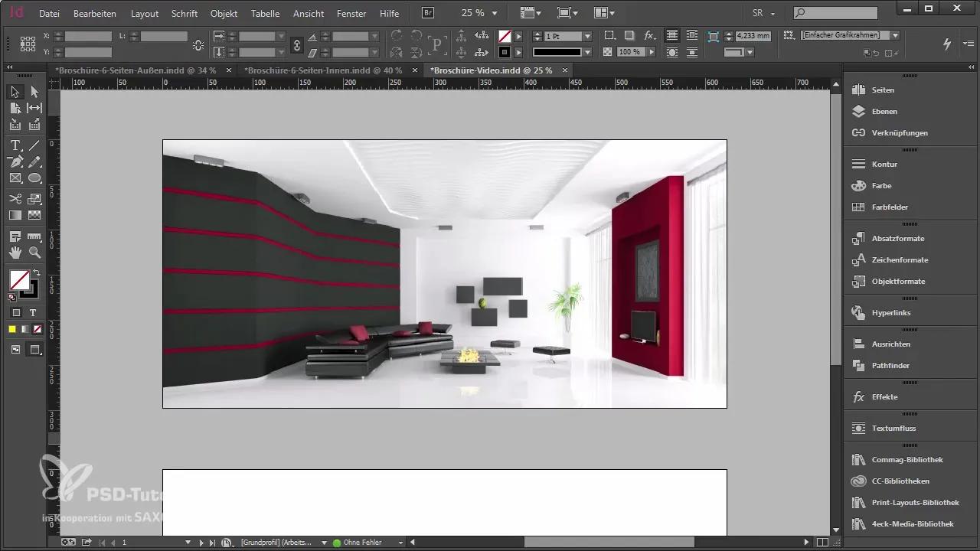The image size is (980, 551).
Task: Open stroke weight 1 Pt dropdown
Action: pos(587,36)
